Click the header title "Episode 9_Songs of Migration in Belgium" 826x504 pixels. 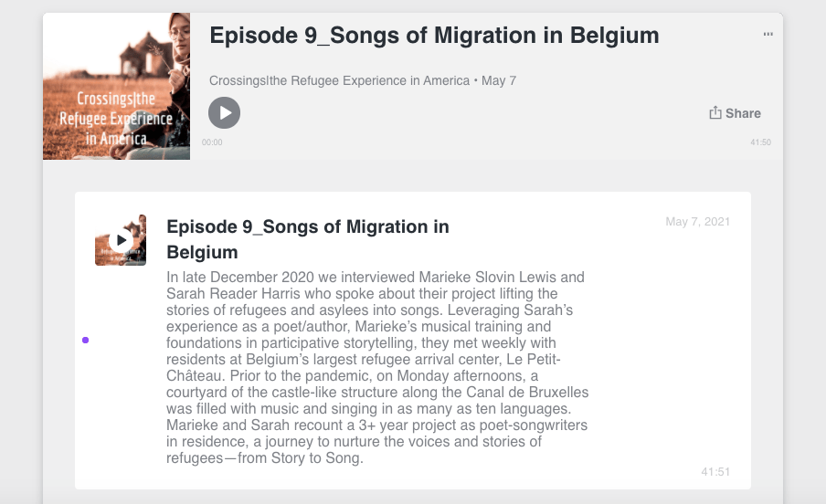coord(434,36)
